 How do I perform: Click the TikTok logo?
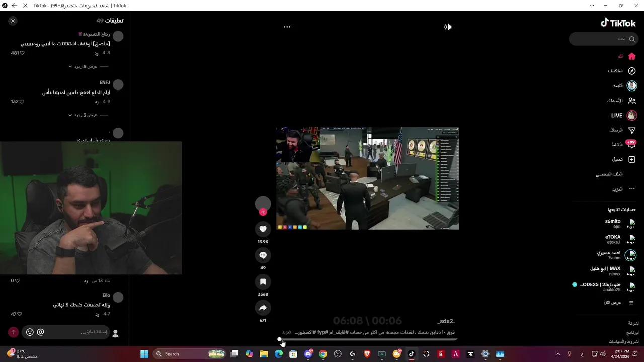(x=618, y=23)
